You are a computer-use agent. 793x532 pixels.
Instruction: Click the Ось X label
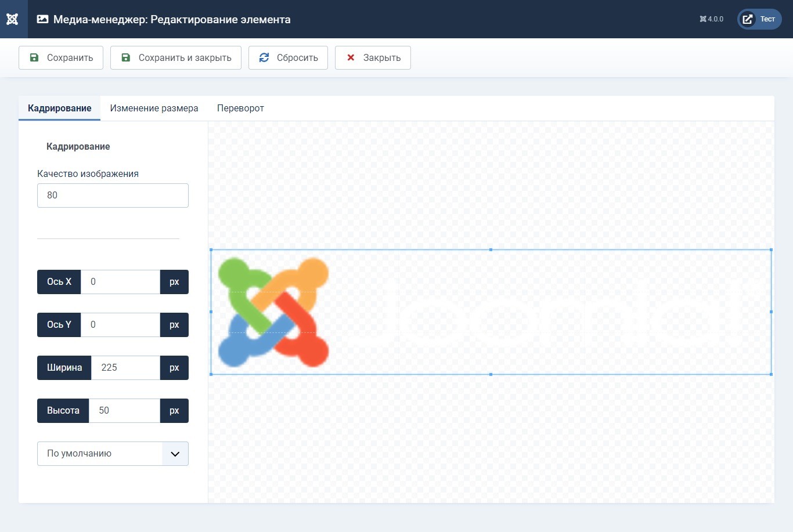point(59,282)
